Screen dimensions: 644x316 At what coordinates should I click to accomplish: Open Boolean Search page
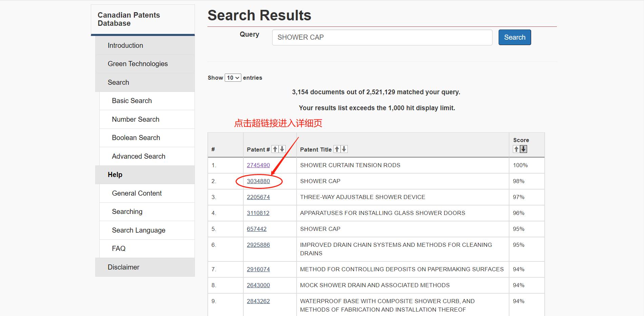click(136, 138)
